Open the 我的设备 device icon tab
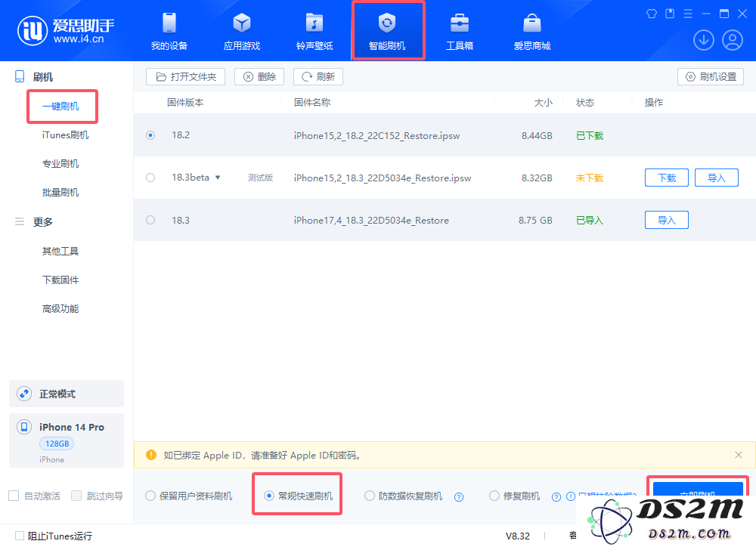This screenshot has height=547, width=756. [x=169, y=31]
